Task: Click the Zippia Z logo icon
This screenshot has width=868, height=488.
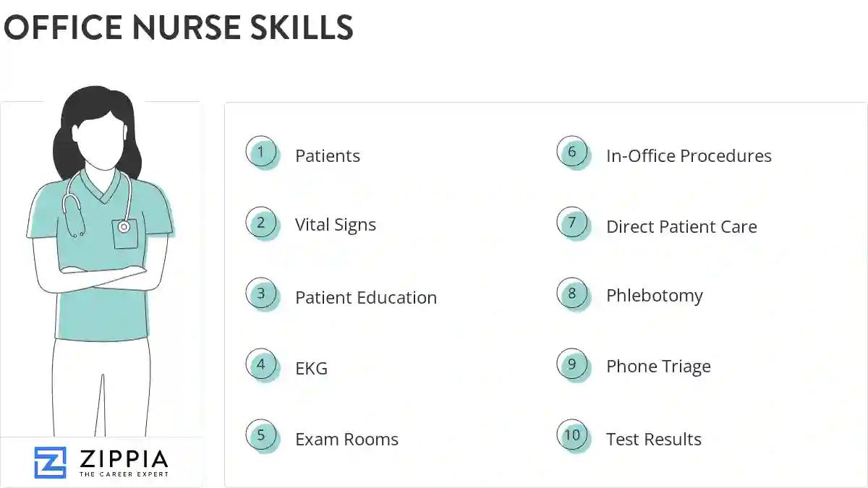Action: click(x=50, y=462)
